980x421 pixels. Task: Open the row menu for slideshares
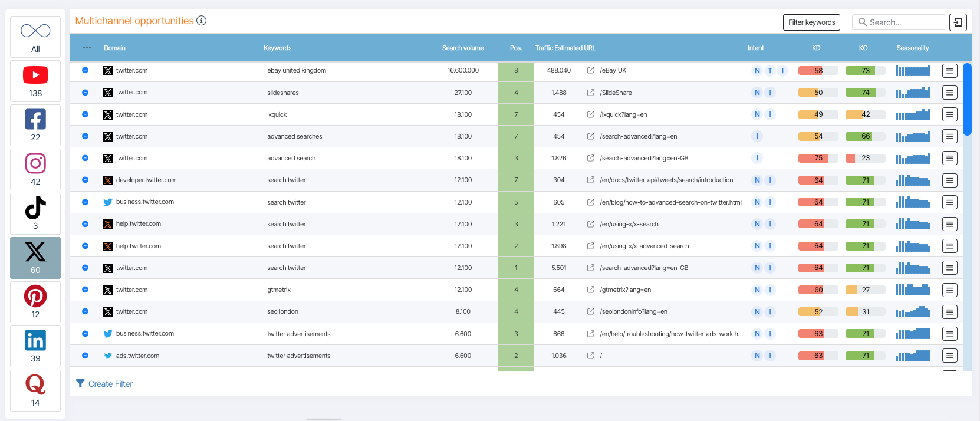pos(949,93)
